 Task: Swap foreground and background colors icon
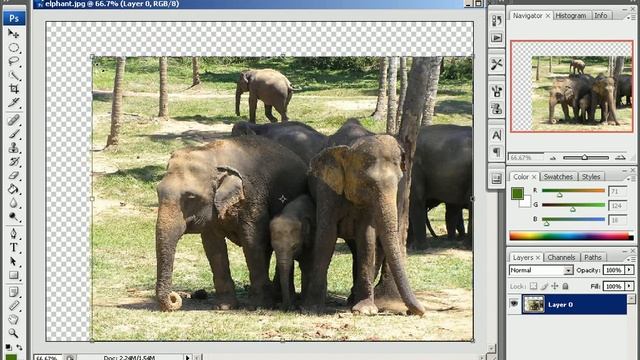coord(19,347)
